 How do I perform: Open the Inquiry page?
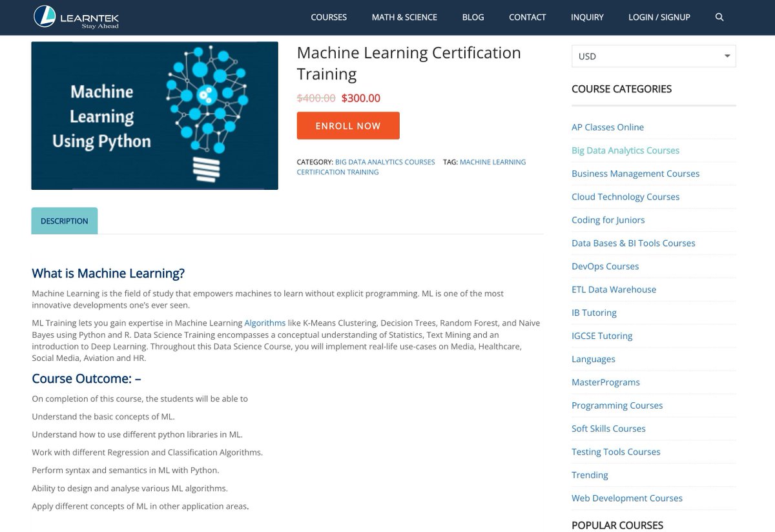tap(587, 17)
